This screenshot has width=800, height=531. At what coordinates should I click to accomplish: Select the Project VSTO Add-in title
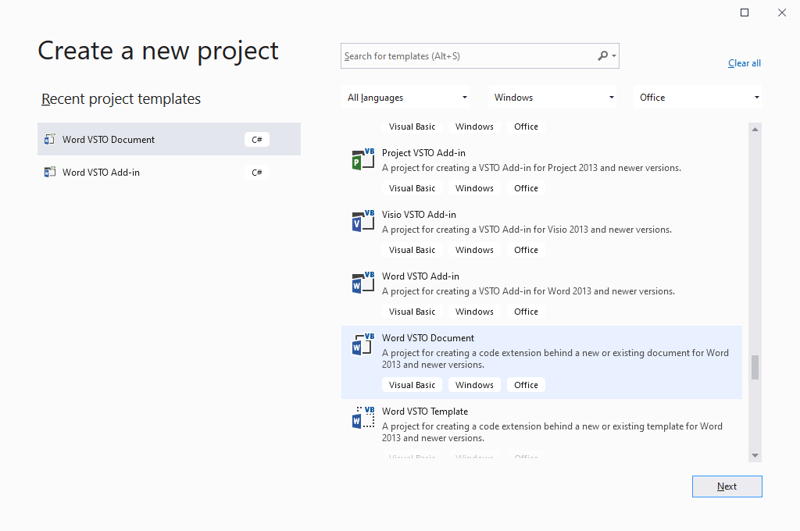(423, 153)
